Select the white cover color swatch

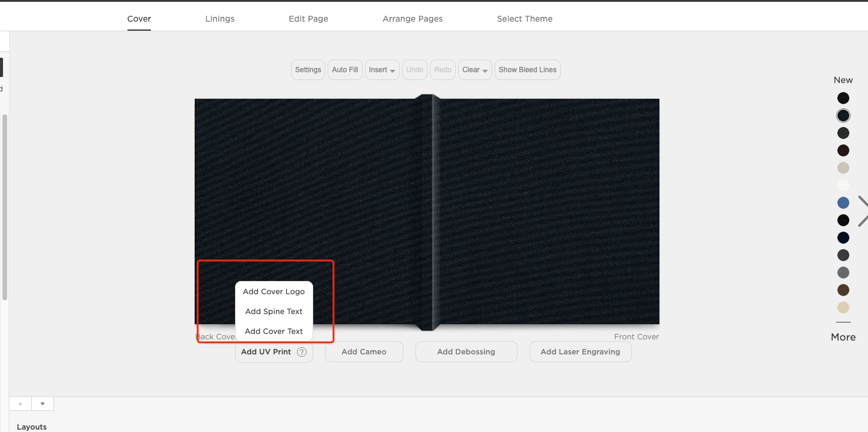click(843, 185)
